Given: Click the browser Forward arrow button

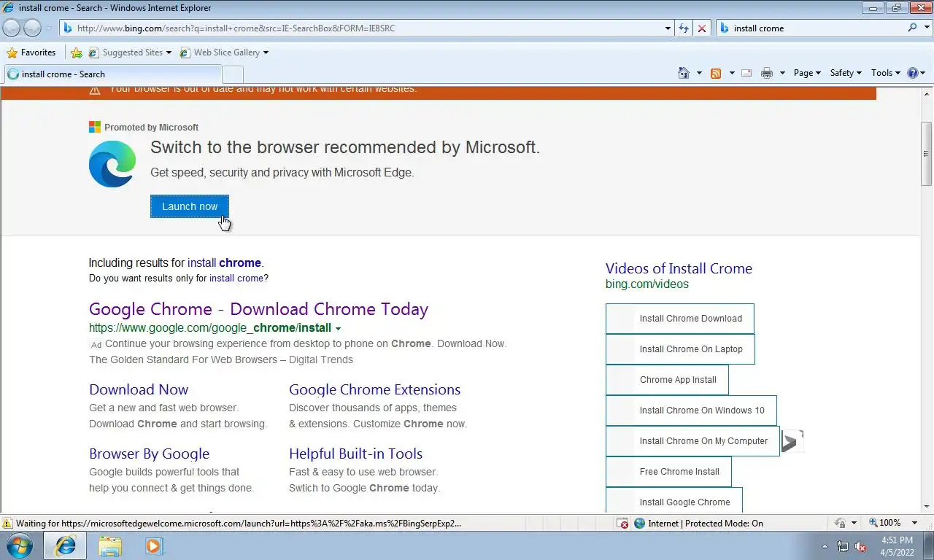Looking at the screenshot, I should pos(32,28).
